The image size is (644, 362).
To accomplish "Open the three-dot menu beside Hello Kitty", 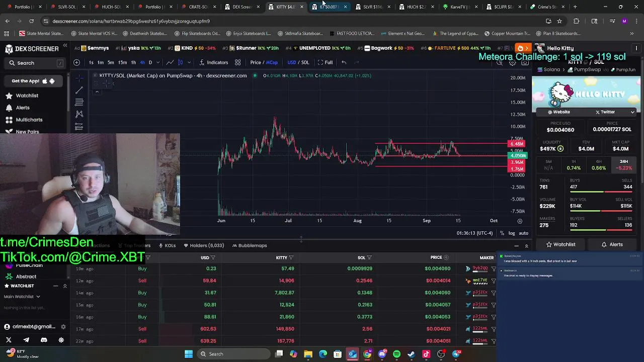I will coord(636,48).
